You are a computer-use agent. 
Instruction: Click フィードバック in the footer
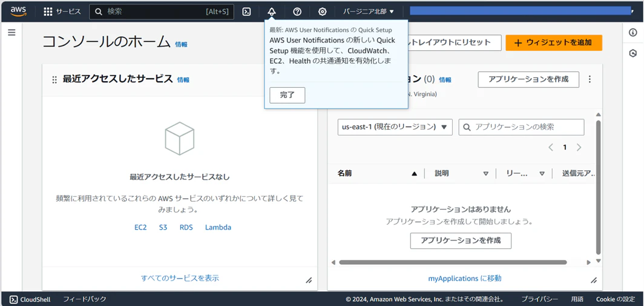[x=85, y=299]
